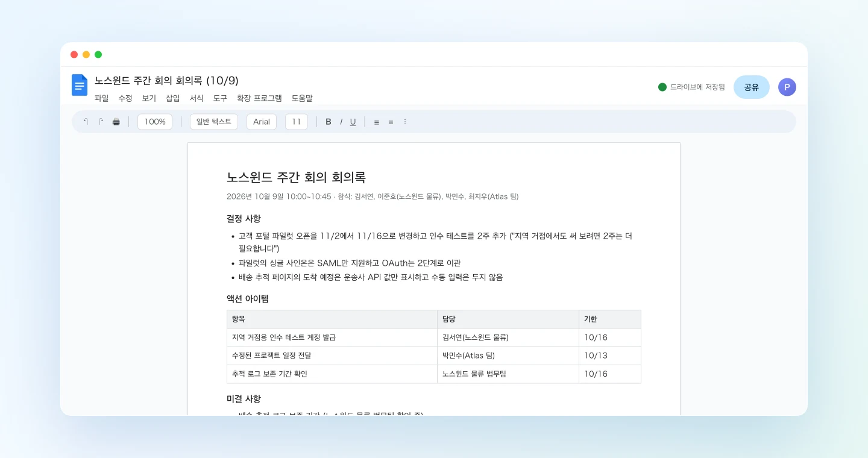Click the cell 김서연(노스윈드 물류)

tap(508, 337)
